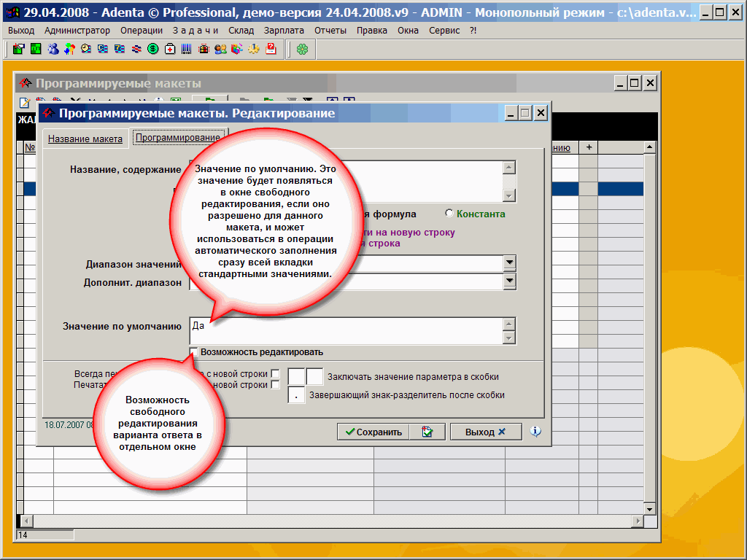
Task: Click the Выход button in dialog
Action: point(485,432)
